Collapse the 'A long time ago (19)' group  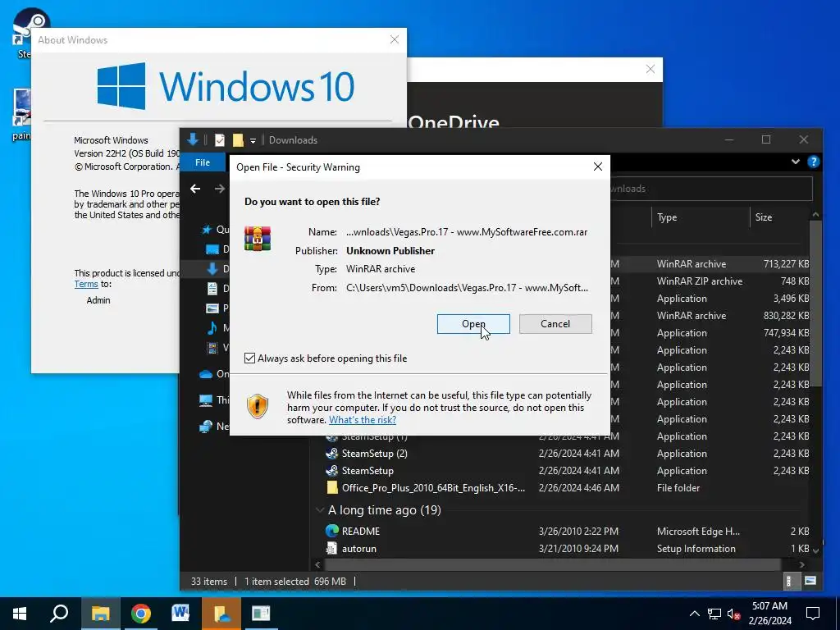click(x=320, y=510)
